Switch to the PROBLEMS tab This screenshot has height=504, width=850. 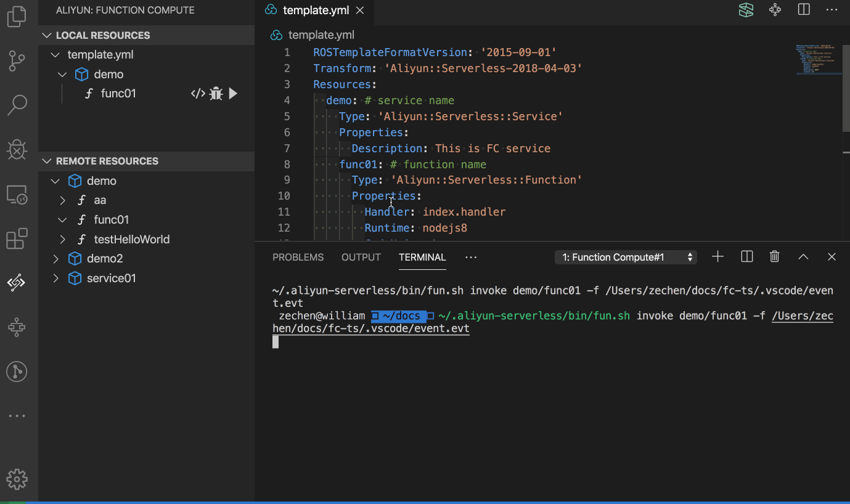[298, 257]
